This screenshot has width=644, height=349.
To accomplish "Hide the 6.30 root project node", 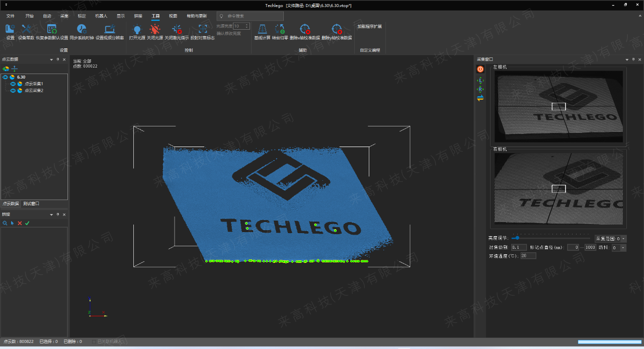I will [5, 77].
